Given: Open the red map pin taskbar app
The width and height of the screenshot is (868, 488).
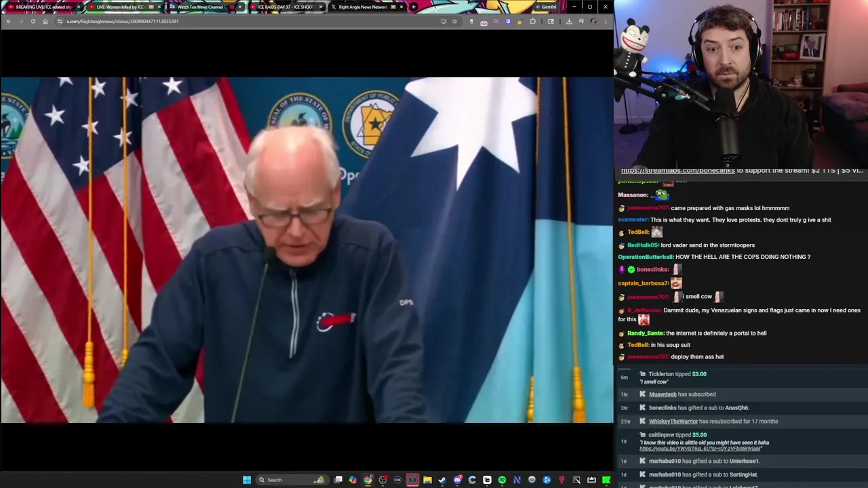Looking at the screenshot, I should tap(561, 480).
